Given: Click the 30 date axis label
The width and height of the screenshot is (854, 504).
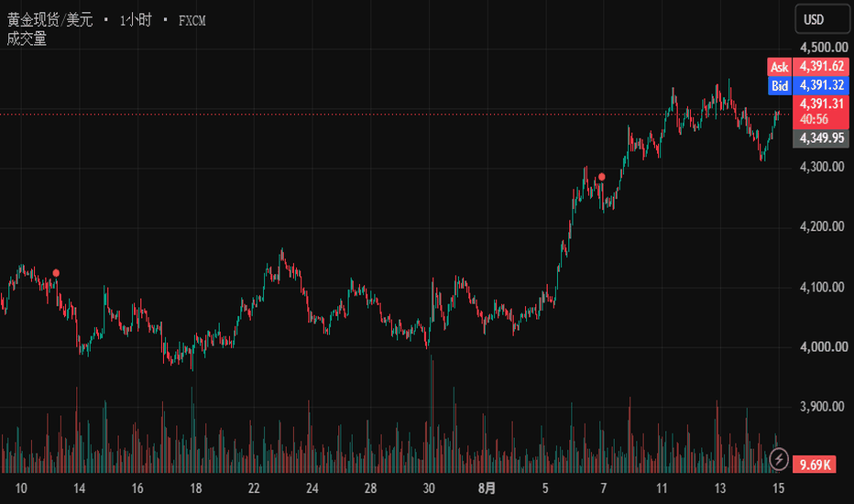Looking at the screenshot, I should (429, 488).
